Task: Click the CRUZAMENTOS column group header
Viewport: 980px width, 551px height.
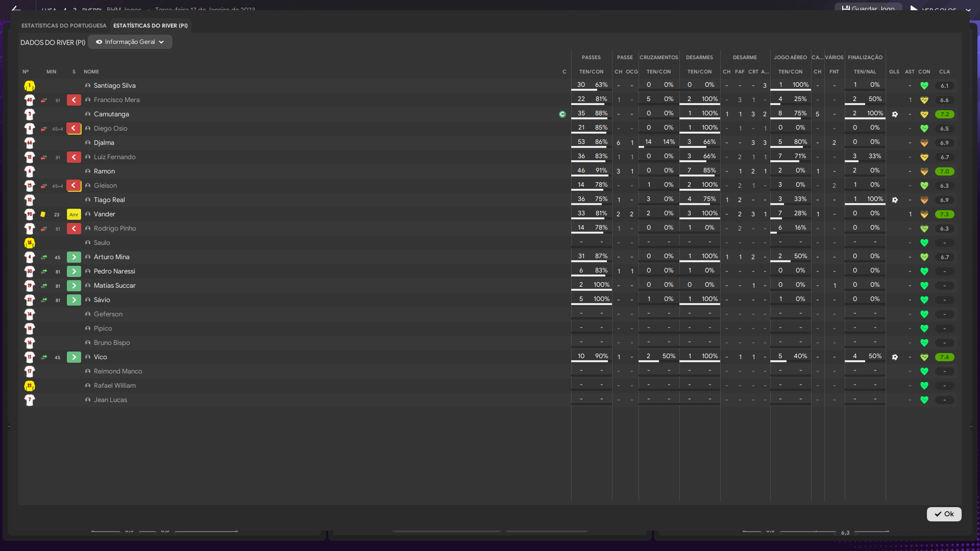Action: pos(659,58)
